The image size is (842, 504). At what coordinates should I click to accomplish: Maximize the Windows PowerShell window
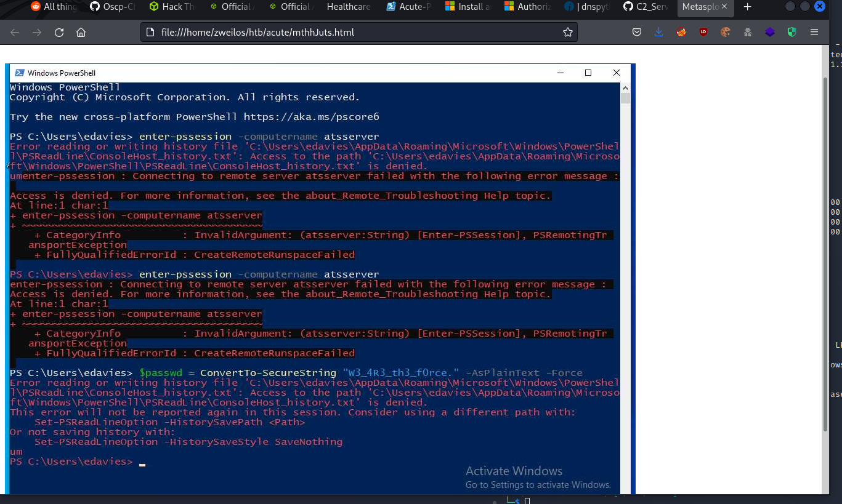[588, 73]
